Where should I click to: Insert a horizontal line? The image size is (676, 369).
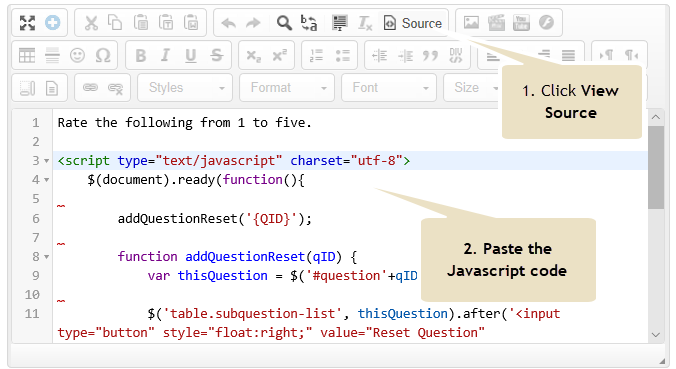click(x=53, y=55)
